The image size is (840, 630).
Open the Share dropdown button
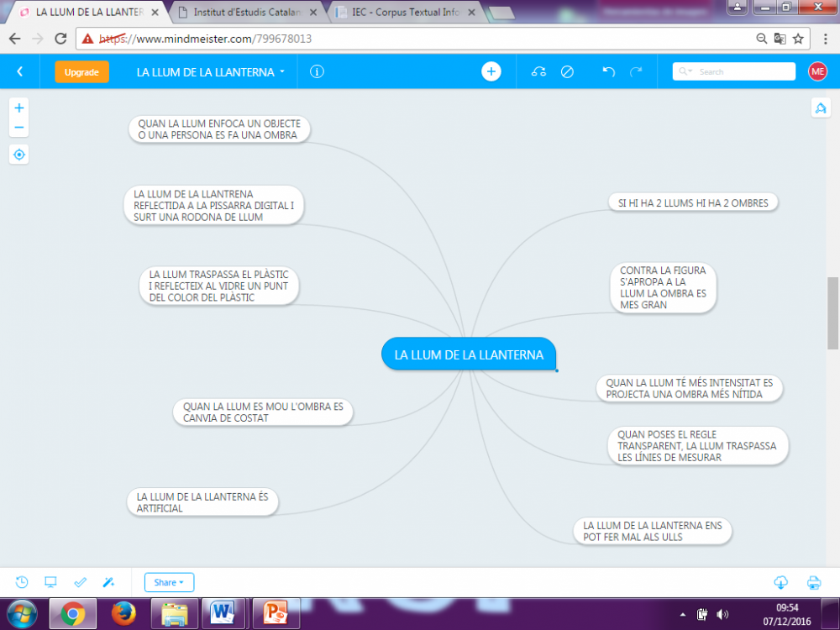point(169,582)
